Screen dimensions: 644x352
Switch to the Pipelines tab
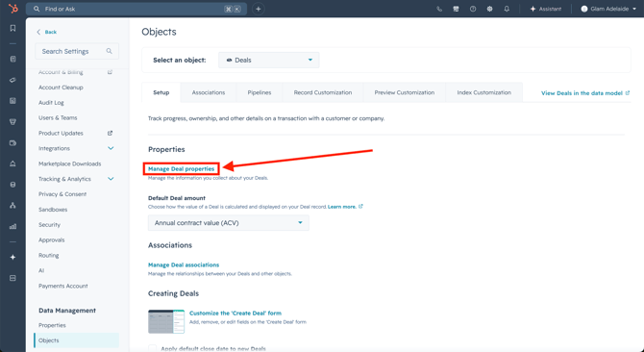coord(260,92)
